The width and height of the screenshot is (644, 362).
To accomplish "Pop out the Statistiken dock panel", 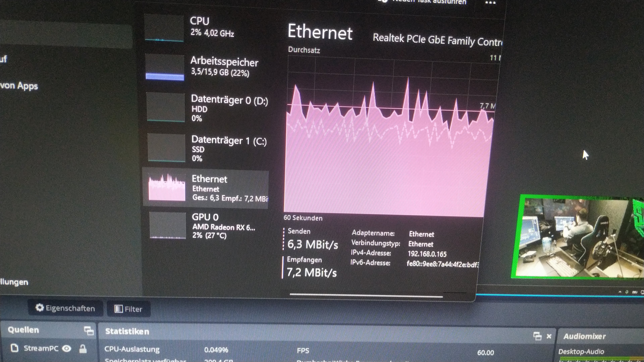I will pos(537,336).
